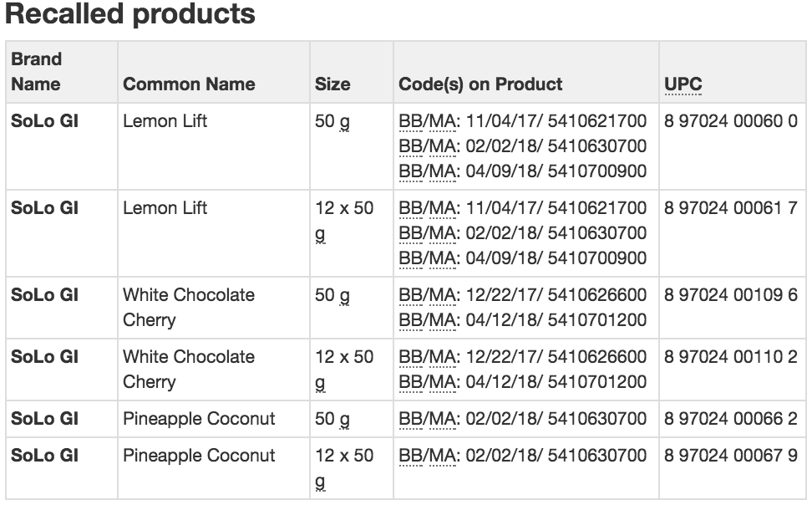Click the Size column header
The height and width of the screenshot is (505, 812).
coord(332,84)
